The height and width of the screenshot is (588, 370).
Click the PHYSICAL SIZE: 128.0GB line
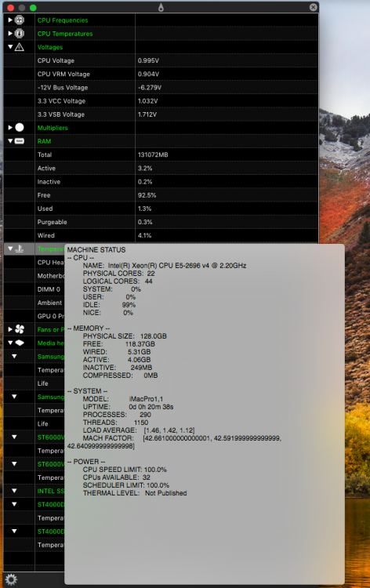pos(125,336)
